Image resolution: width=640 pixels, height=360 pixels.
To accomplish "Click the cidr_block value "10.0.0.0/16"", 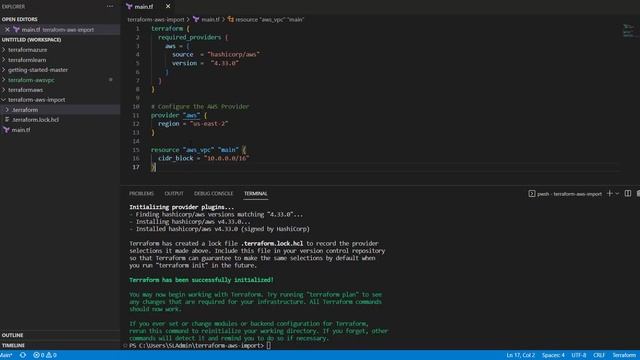I will pyautogui.click(x=226, y=158).
